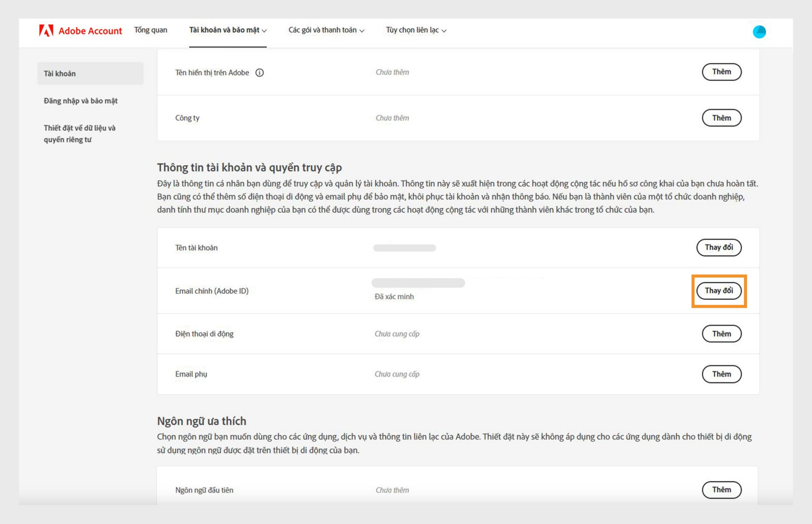Click the blurred primary email value
Screen dimensions: 812x524
click(x=418, y=283)
